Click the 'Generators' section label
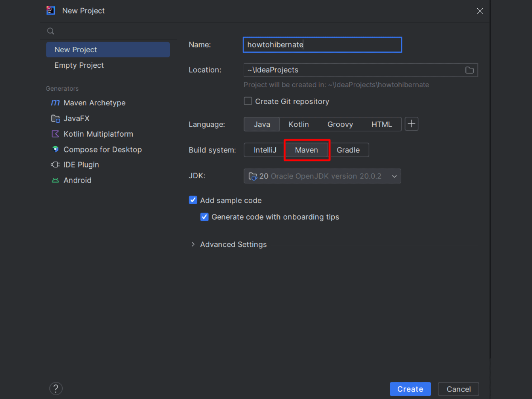532x399 pixels. point(62,88)
